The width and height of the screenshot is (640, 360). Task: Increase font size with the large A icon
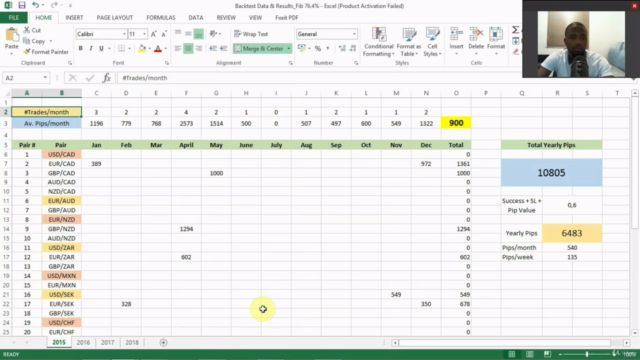click(x=154, y=34)
